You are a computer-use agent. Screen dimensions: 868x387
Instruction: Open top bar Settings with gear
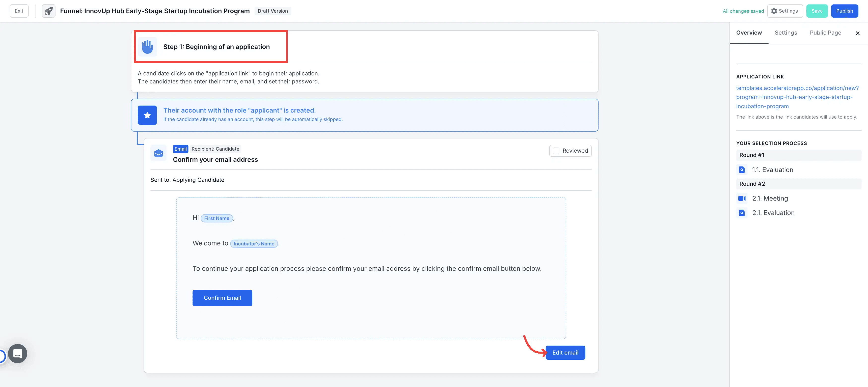point(785,11)
